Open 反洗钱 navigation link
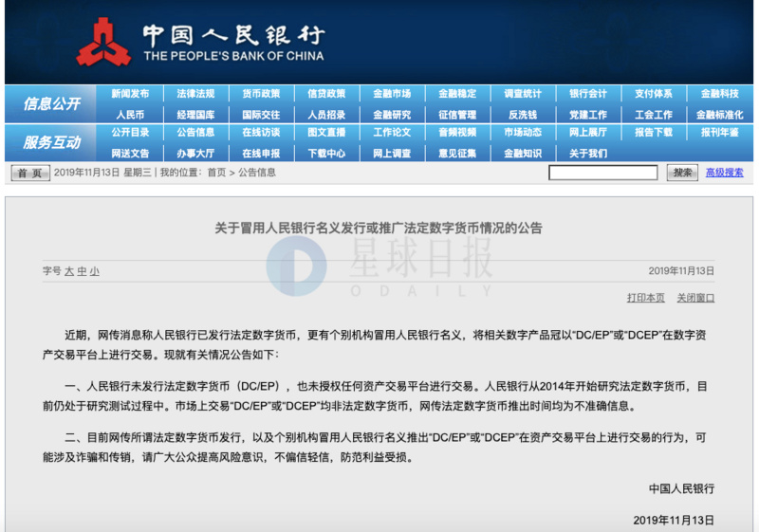 [x=523, y=115]
